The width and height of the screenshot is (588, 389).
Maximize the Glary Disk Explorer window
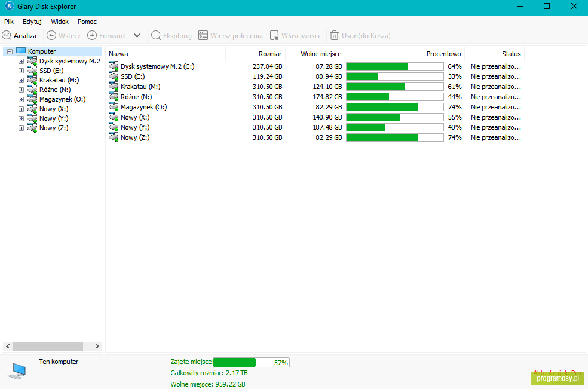[547, 6]
